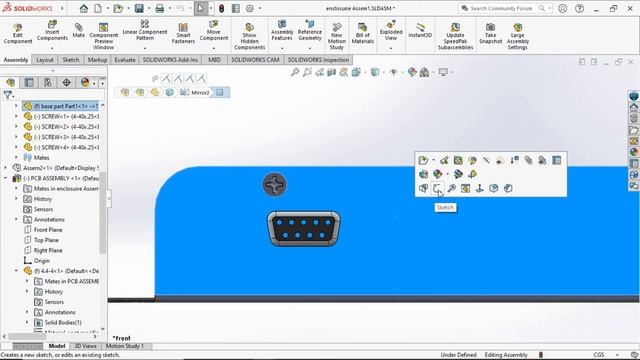Open DisplayManager tab
This screenshot has width=640, height=360.
click(x=85, y=82)
